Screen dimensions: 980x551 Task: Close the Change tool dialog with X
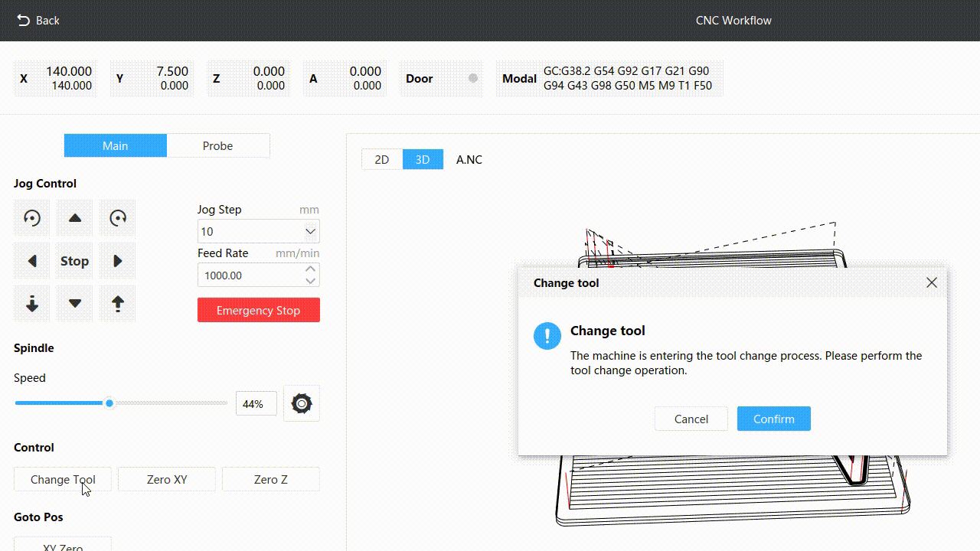click(x=931, y=283)
